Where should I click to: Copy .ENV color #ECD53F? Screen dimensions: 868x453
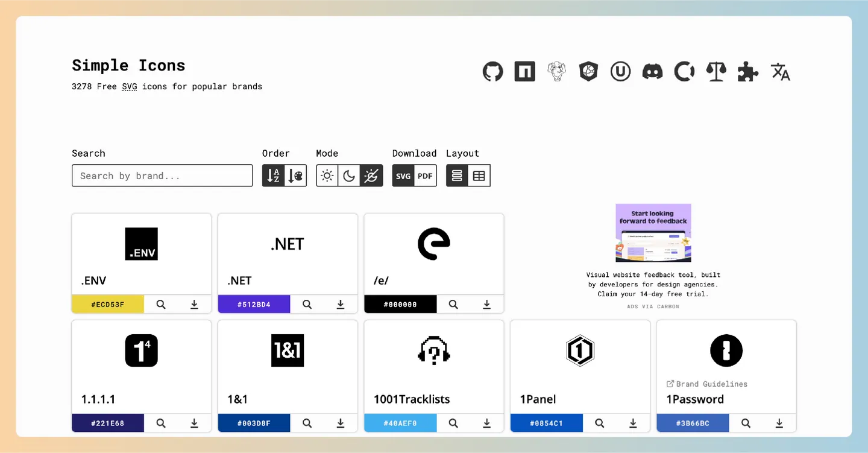point(108,305)
